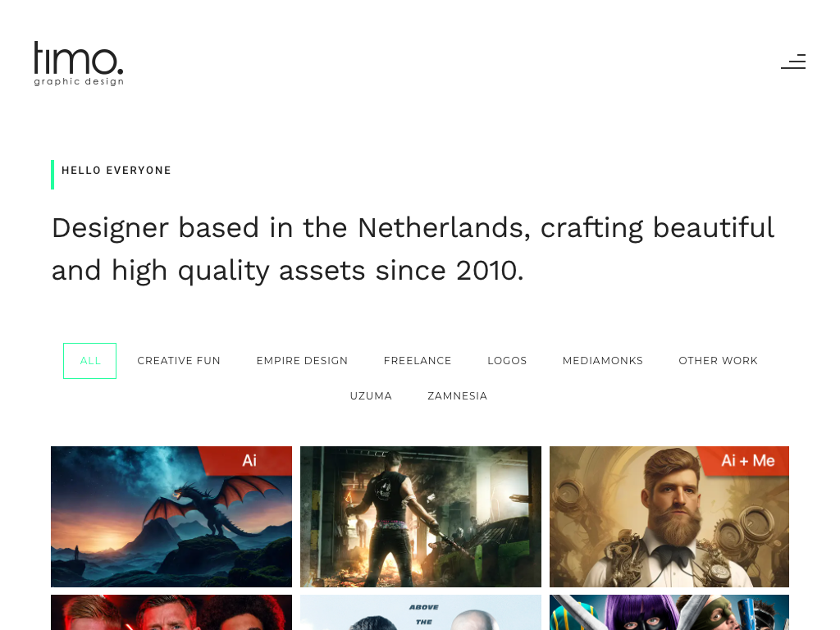The image size is (840, 630).
Task: Open the burning warehouse scene thumbnail
Action: 421,517
